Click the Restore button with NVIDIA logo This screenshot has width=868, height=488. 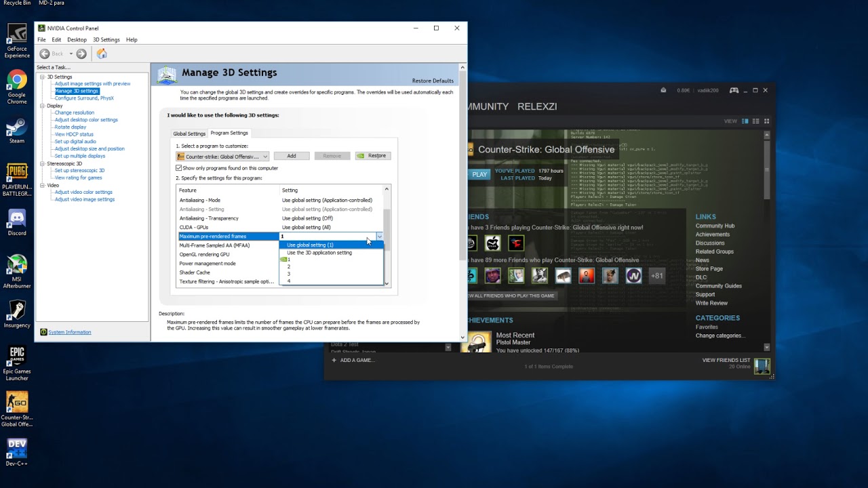[x=372, y=156]
